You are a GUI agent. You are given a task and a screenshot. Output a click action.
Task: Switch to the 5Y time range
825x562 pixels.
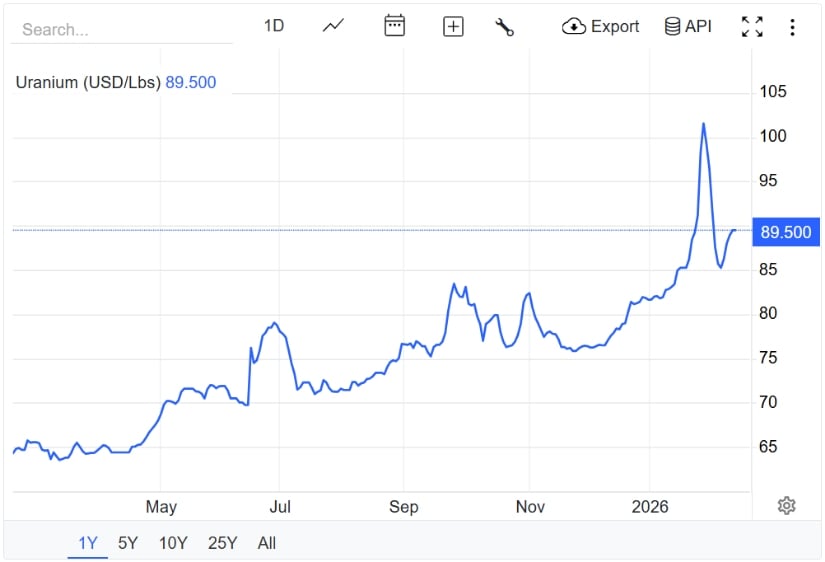coord(128,543)
